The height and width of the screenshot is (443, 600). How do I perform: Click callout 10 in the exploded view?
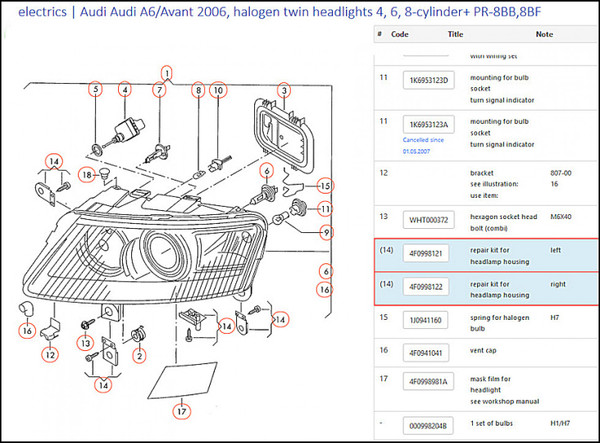[218, 90]
